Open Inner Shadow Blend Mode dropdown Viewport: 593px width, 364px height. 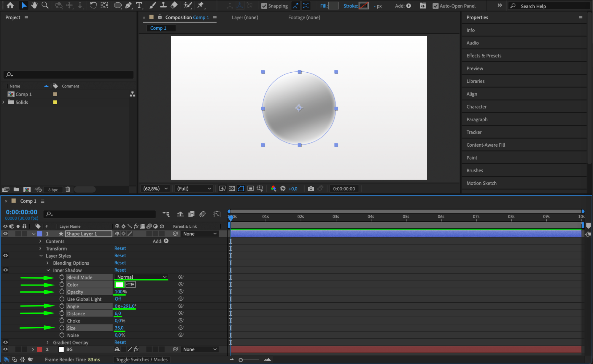pyautogui.click(x=142, y=277)
